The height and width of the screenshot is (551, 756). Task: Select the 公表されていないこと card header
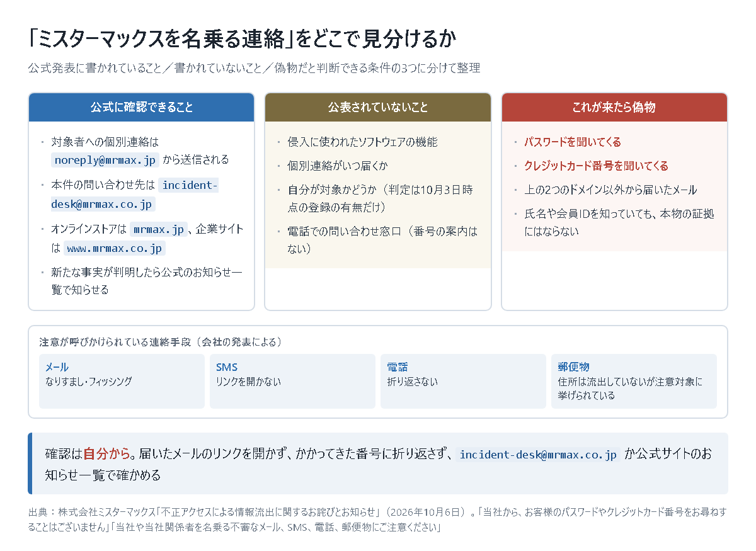(x=378, y=107)
